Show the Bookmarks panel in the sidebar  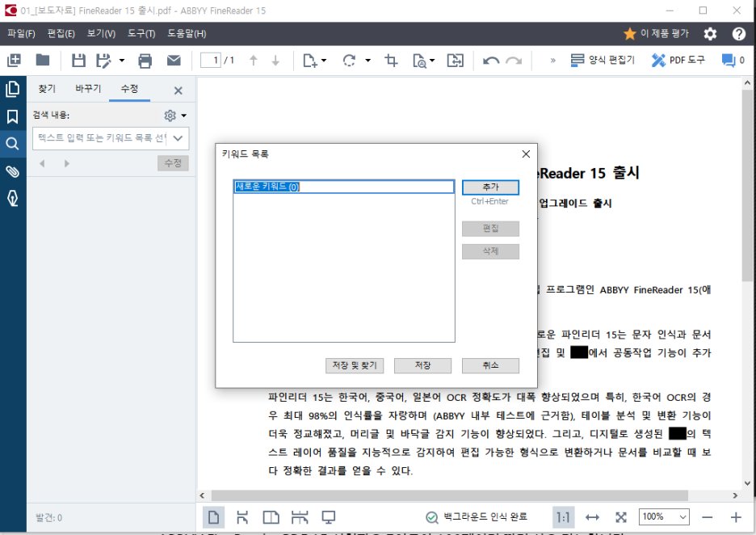tap(13, 116)
